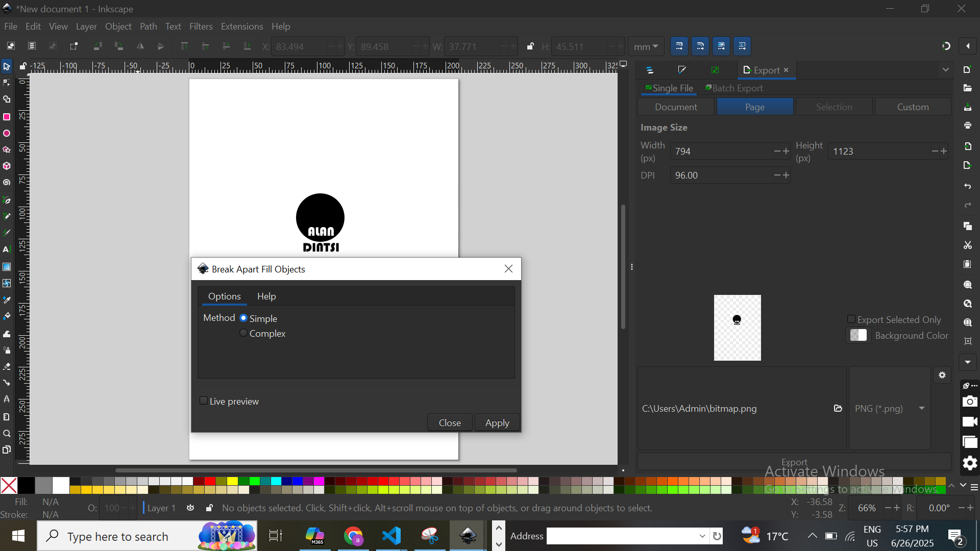Screen dimensions: 980x551
Task: Select the Ellipse circle tool
Action: [x=7, y=134]
